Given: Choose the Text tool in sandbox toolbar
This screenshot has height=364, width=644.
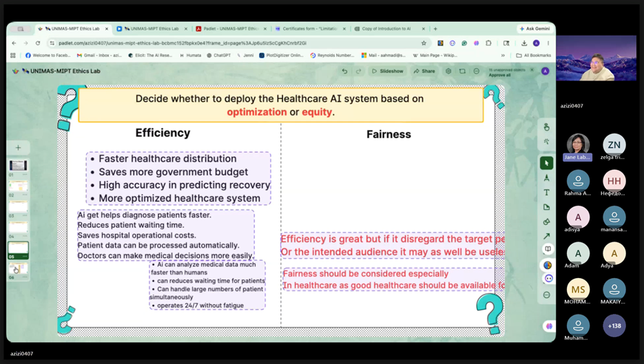Looking at the screenshot, I should click(x=546, y=193).
